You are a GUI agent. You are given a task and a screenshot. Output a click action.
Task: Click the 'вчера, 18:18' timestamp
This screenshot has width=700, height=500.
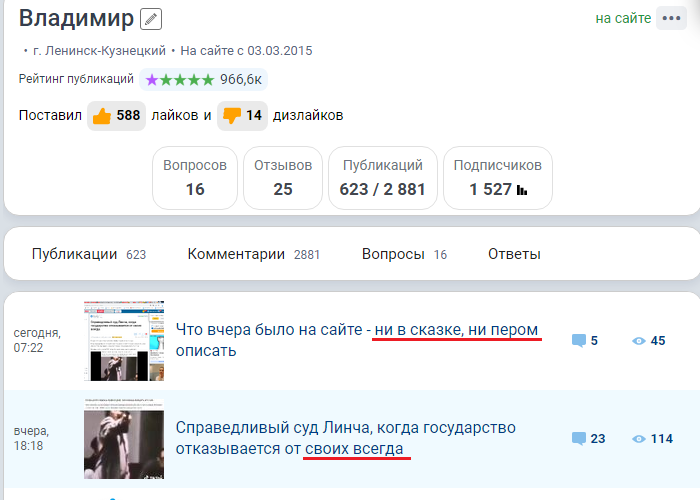coord(31,438)
